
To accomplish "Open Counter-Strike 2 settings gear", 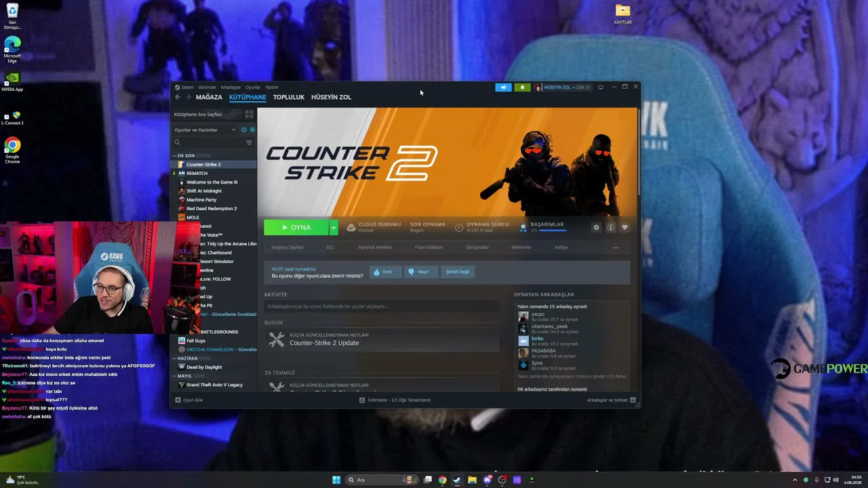I will click(596, 227).
